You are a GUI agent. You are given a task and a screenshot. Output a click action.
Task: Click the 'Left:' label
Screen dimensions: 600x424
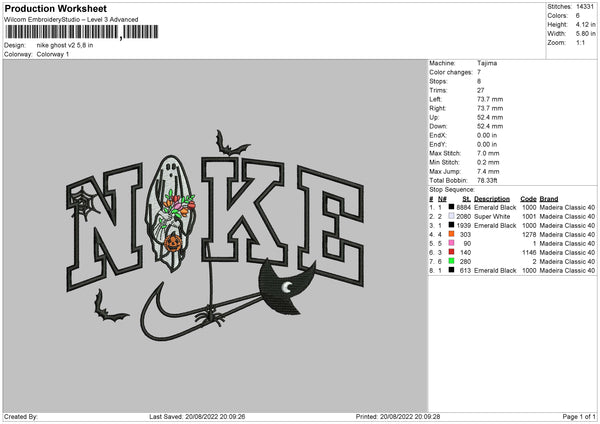pyautogui.click(x=435, y=99)
